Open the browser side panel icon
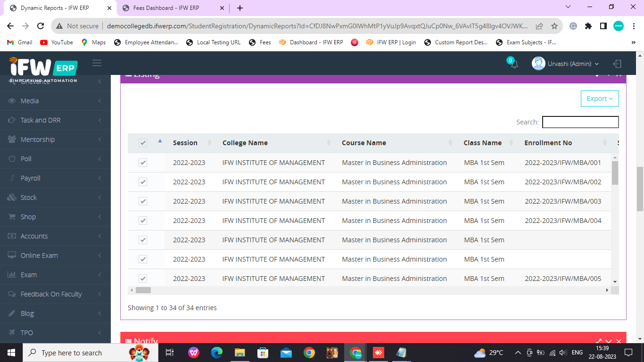This screenshot has width=644, height=362. click(603, 26)
